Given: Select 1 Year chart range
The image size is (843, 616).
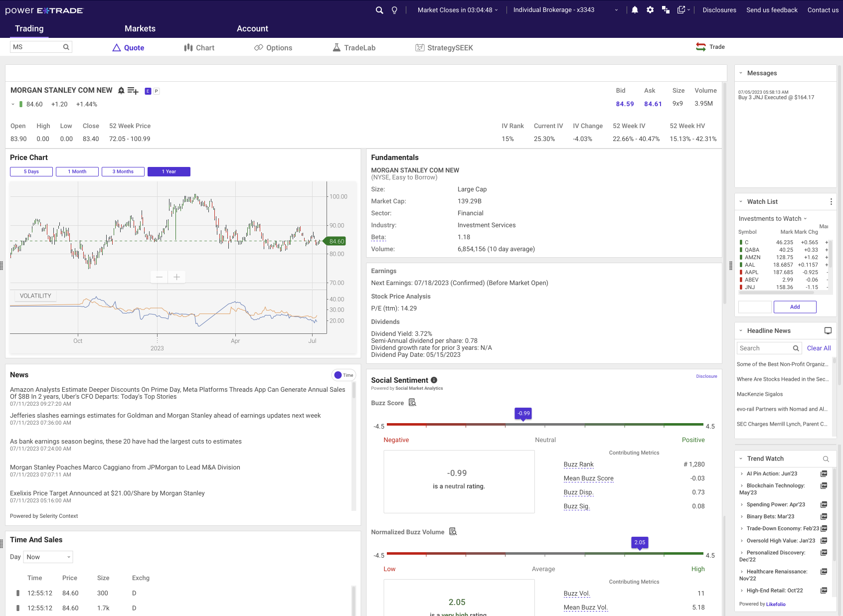Looking at the screenshot, I should click(x=169, y=171).
